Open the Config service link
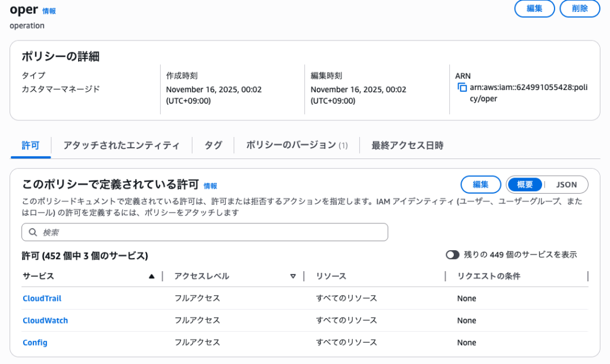The width and height of the screenshot is (610, 364). click(x=35, y=343)
